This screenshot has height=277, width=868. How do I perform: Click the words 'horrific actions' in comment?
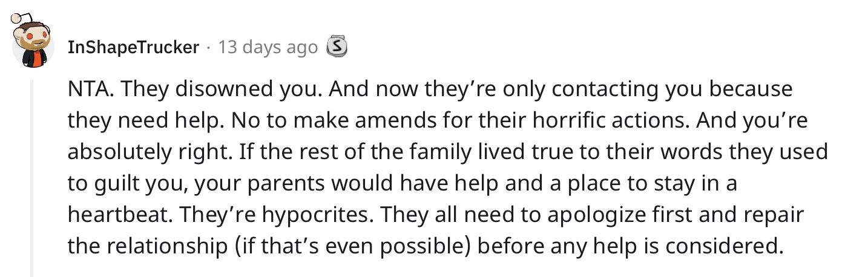click(x=620, y=121)
